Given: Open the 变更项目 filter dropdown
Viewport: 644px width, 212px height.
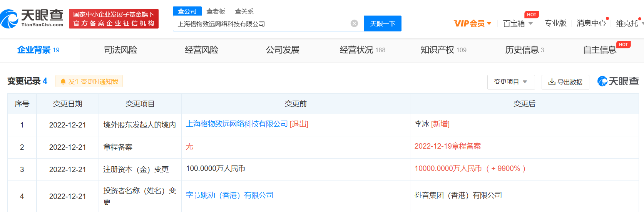Looking at the screenshot, I should 511,82.
